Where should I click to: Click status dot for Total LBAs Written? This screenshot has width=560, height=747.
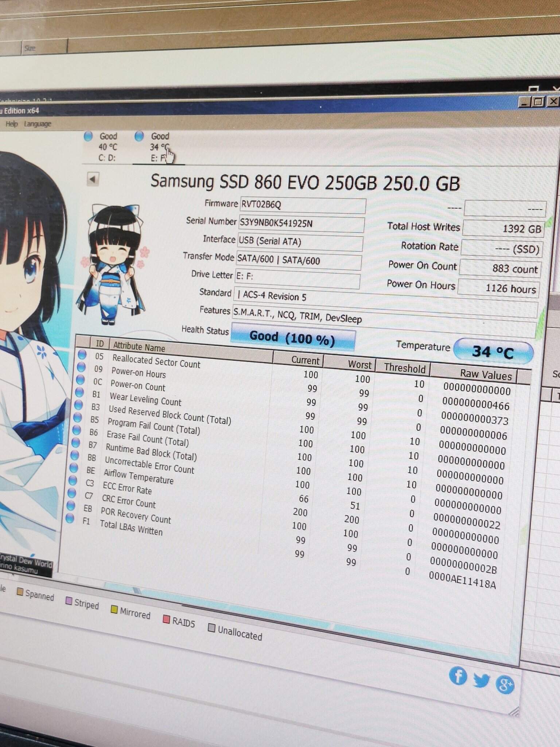click(70, 518)
